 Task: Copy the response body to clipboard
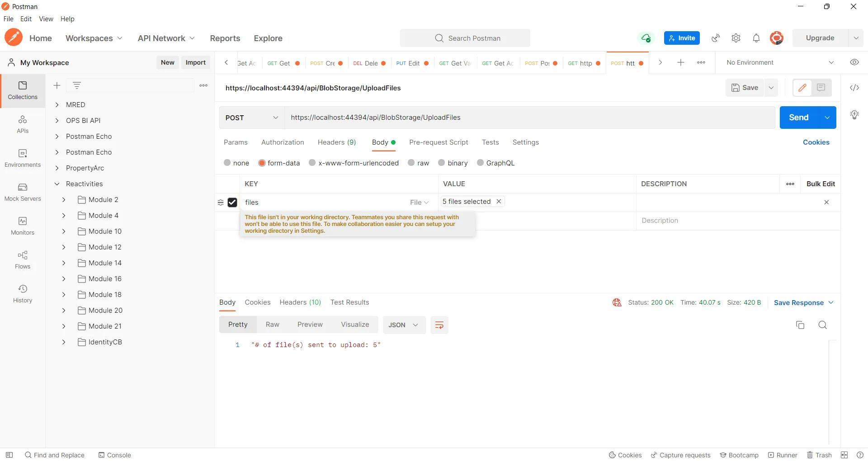(800, 325)
